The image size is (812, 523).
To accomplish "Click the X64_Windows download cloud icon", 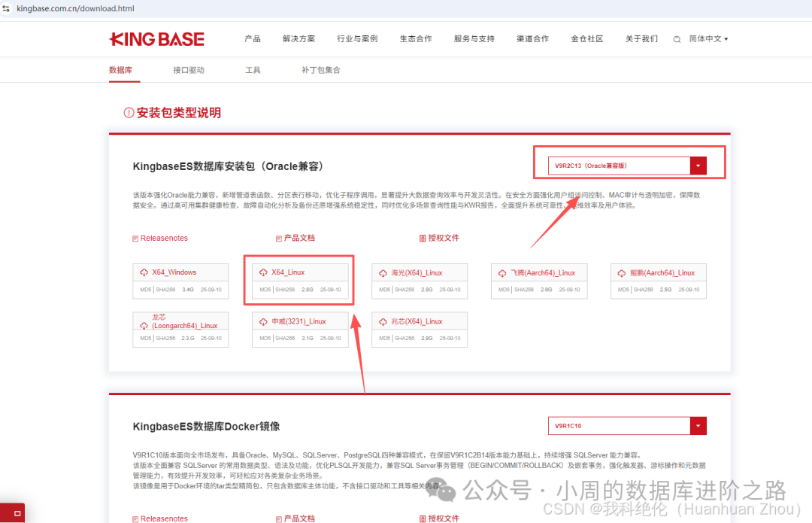I will [144, 272].
